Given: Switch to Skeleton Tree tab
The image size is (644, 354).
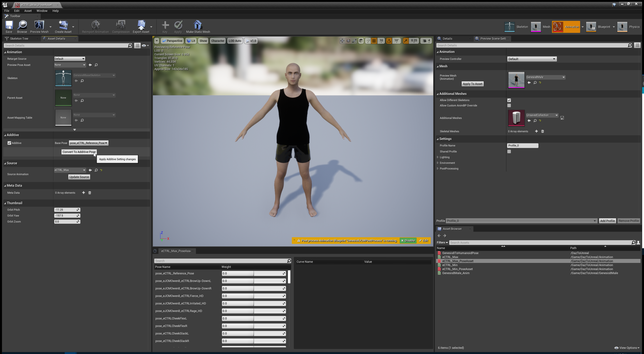Looking at the screenshot, I should coord(19,39).
